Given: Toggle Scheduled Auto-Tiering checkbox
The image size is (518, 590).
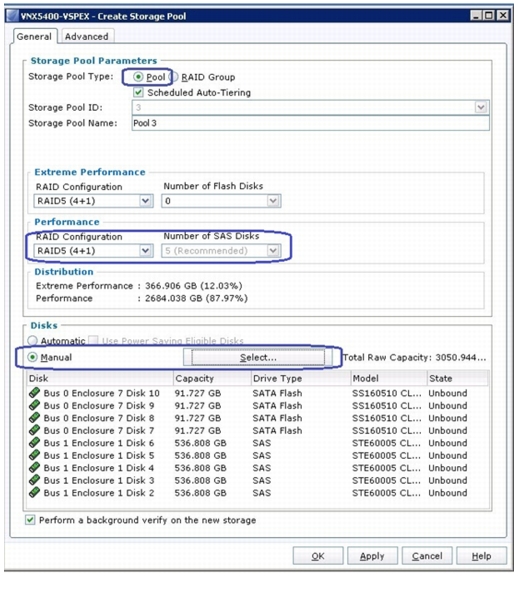Looking at the screenshot, I should [x=138, y=92].
